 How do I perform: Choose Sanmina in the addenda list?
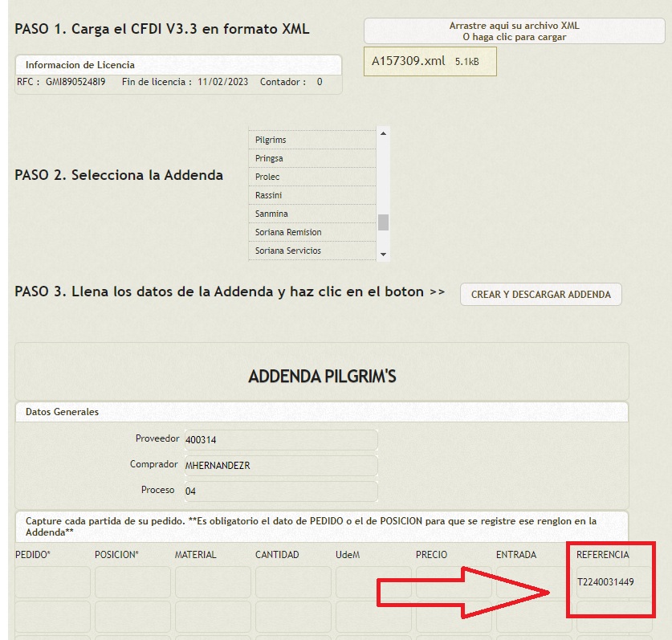(312, 214)
